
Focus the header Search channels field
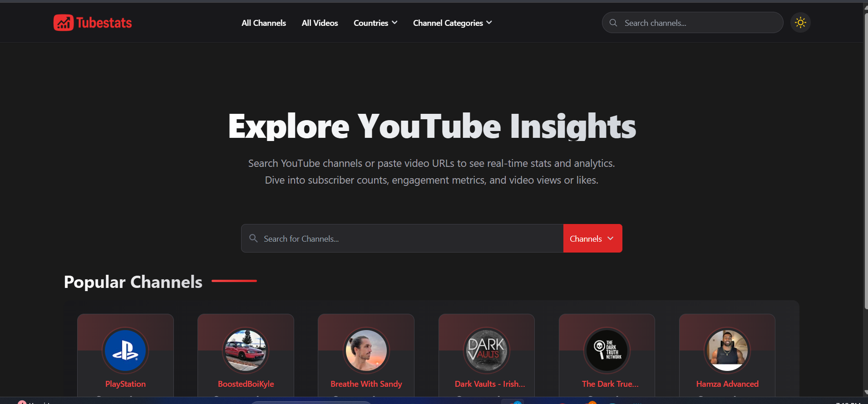(692, 23)
